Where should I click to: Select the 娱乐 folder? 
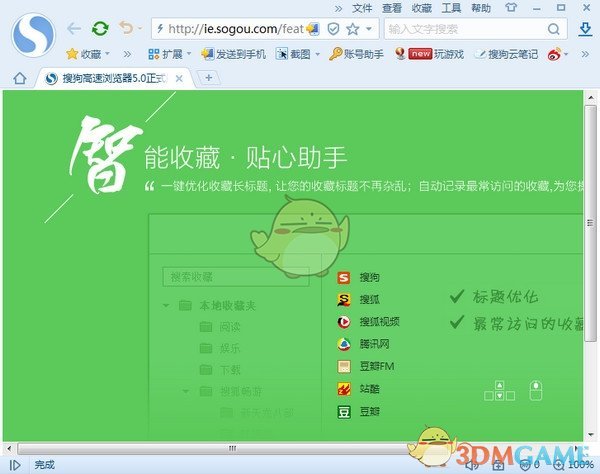tap(220, 348)
